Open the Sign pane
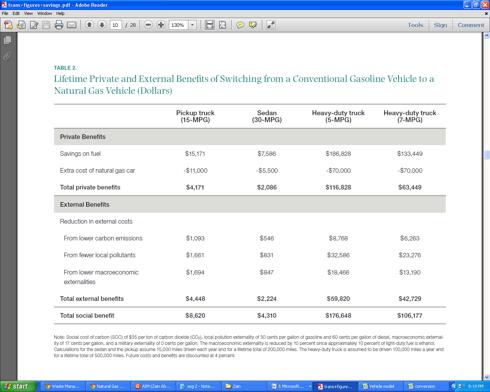490x392 pixels. click(x=440, y=25)
